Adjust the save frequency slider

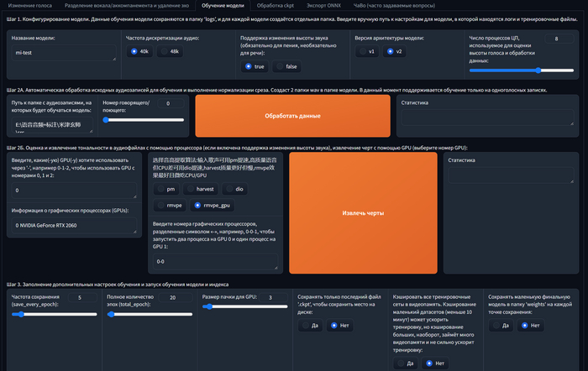click(55, 314)
